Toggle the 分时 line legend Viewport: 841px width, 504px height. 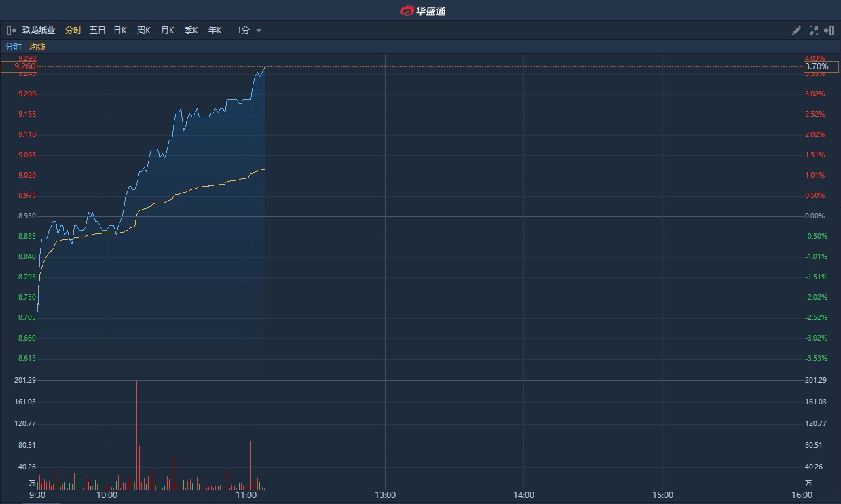14,47
